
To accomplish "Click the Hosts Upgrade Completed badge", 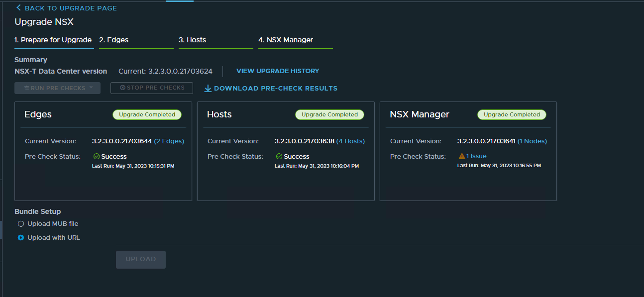I will [329, 114].
